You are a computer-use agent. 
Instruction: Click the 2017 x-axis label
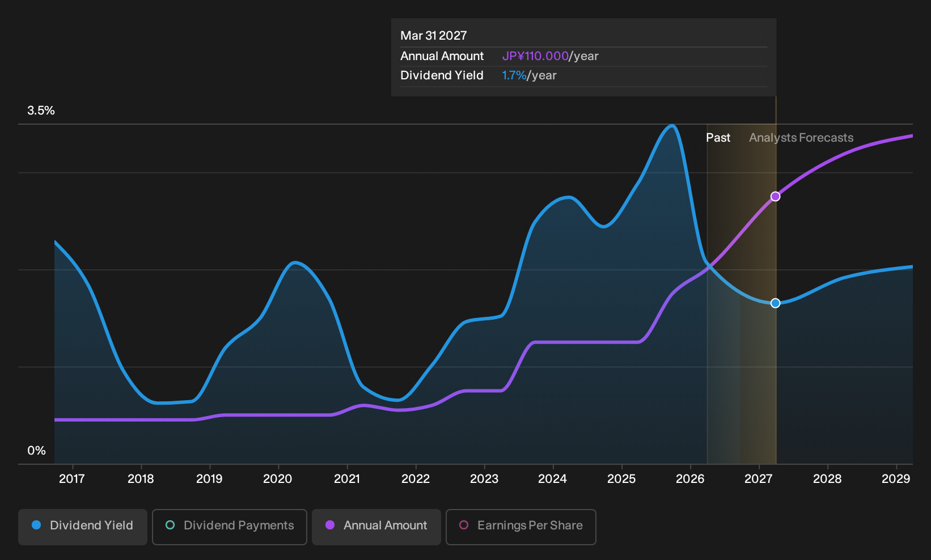pos(72,479)
